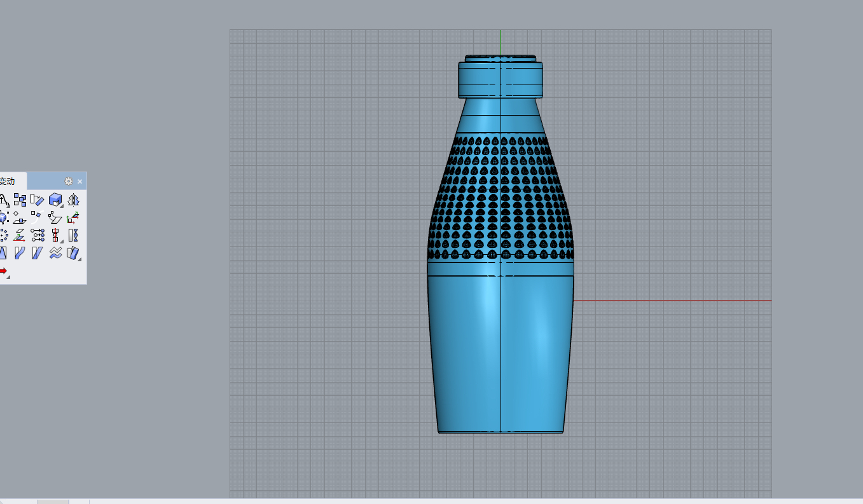Image resolution: width=863 pixels, height=504 pixels.
Task: Select the Smooth tool with wavy lines icon
Action: [55, 253]
